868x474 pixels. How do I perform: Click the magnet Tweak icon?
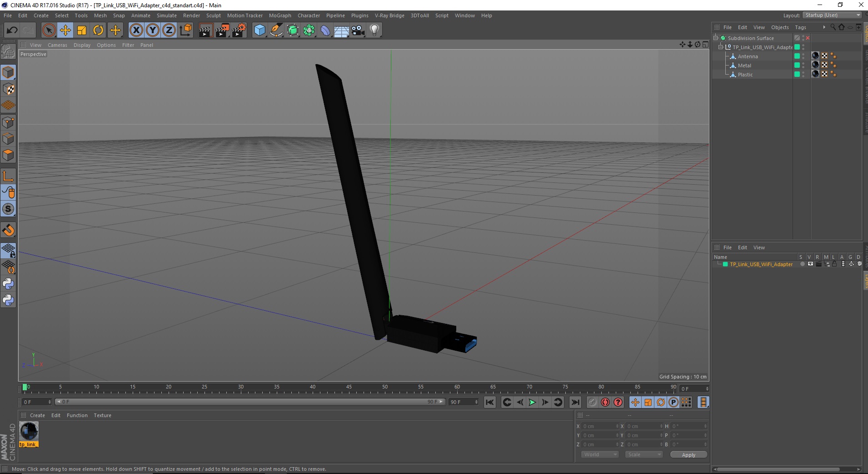pyautogui.click(x=8, y=230)
